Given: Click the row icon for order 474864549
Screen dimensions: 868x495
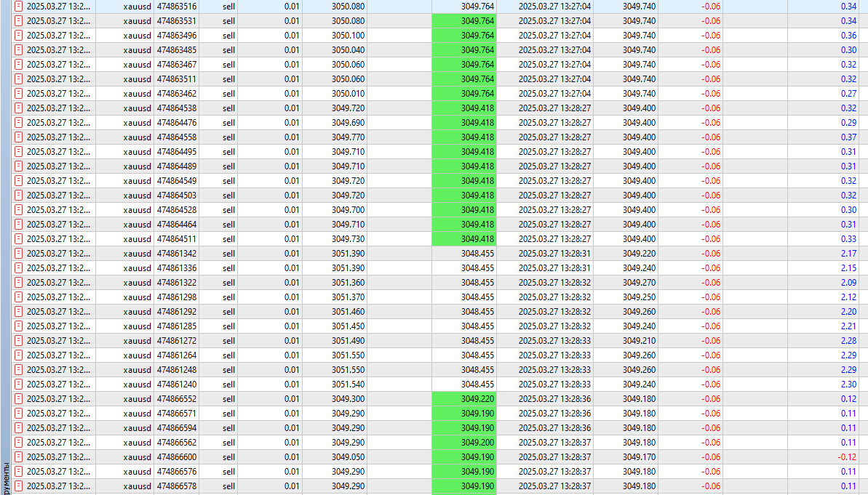Looking at the screenshot, I should (18, 181).
